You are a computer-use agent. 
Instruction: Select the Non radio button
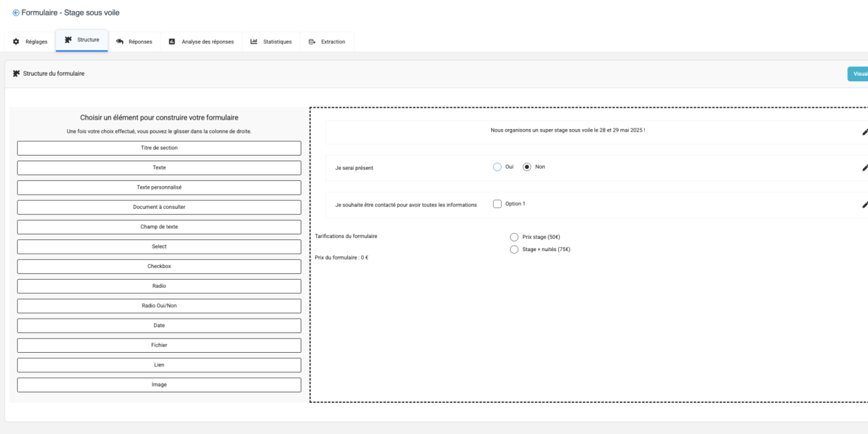[x=527, y=167]
